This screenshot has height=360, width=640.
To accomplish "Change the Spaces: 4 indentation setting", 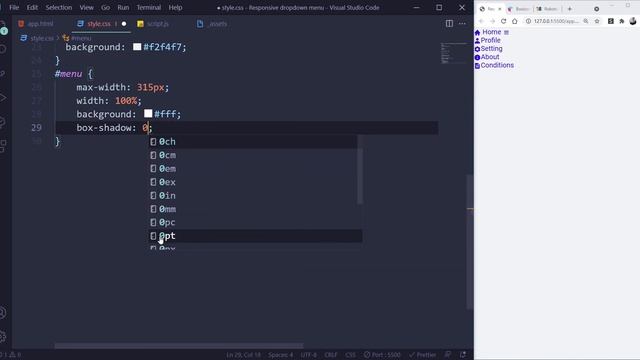I will (x=280, y=355).
